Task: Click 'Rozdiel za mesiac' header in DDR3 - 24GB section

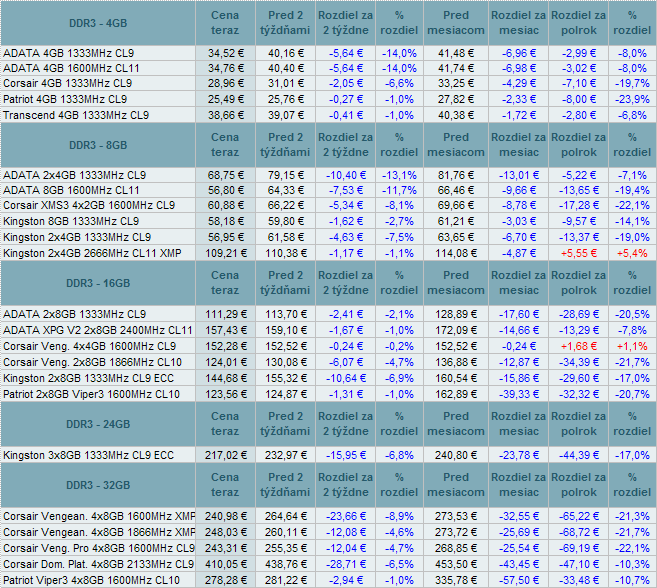Action: [518, 424]
